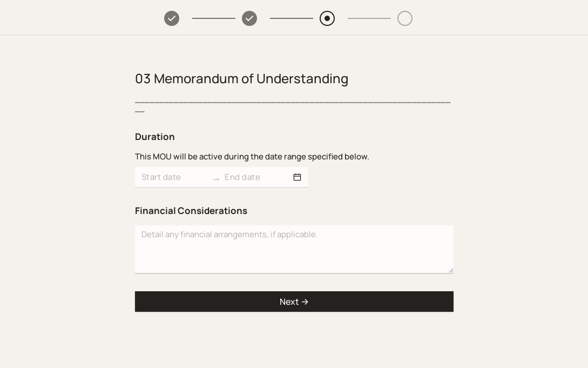Click the arrow icon inside Next button
The width and height of the screenshot is (588, 368).
(305, 302)
